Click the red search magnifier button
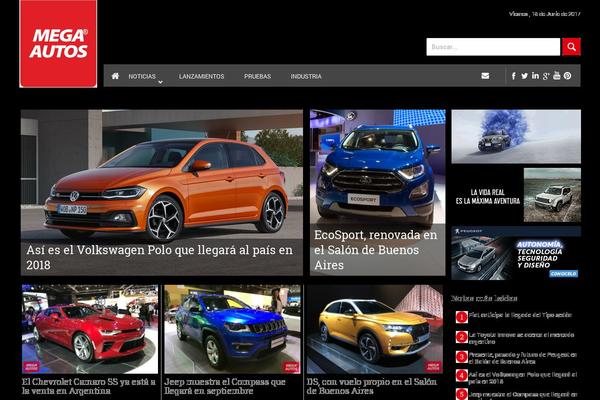This screenshot has height=400, width=600. (x=571, y=47)
